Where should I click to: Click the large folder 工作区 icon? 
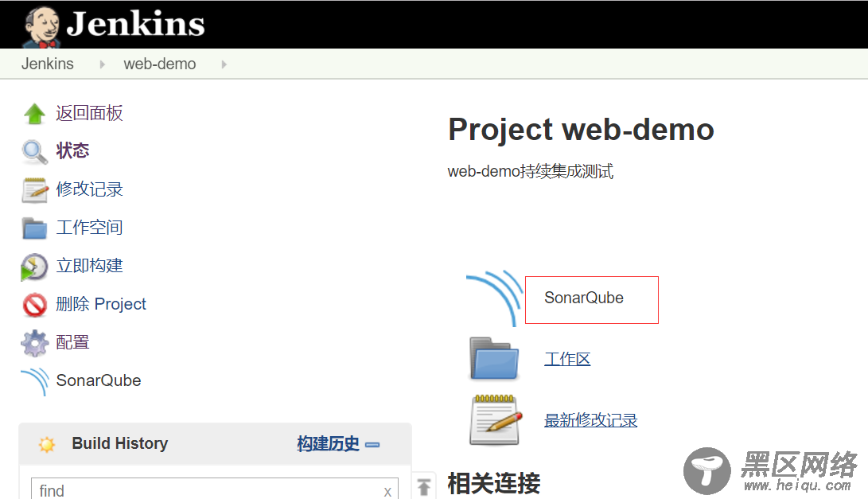coord(494,360)
